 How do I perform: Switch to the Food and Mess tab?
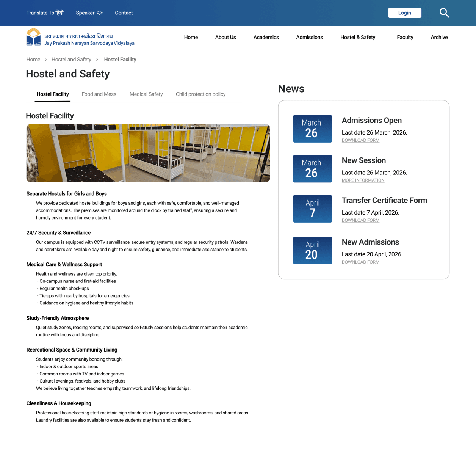click(x=99, y=94)
